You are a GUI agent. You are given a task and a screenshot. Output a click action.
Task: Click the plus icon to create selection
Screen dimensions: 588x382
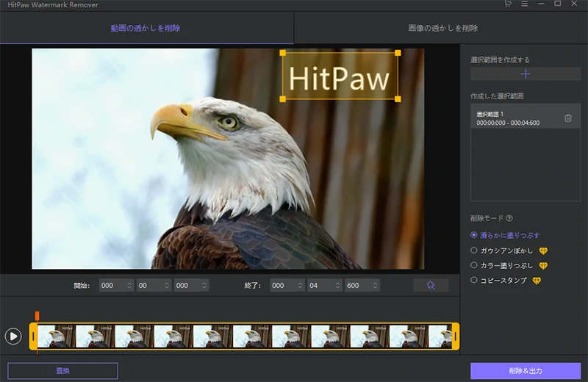pos(525,74)
